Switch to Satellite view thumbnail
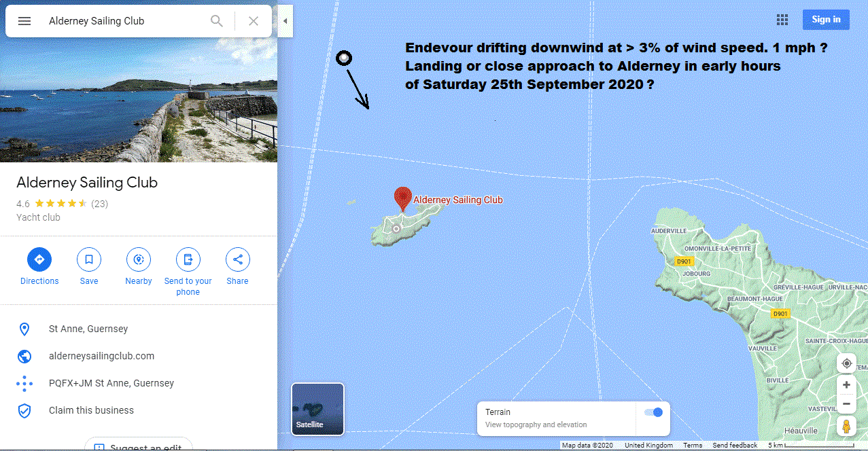The image size is (868, 451). coord(317,409)
